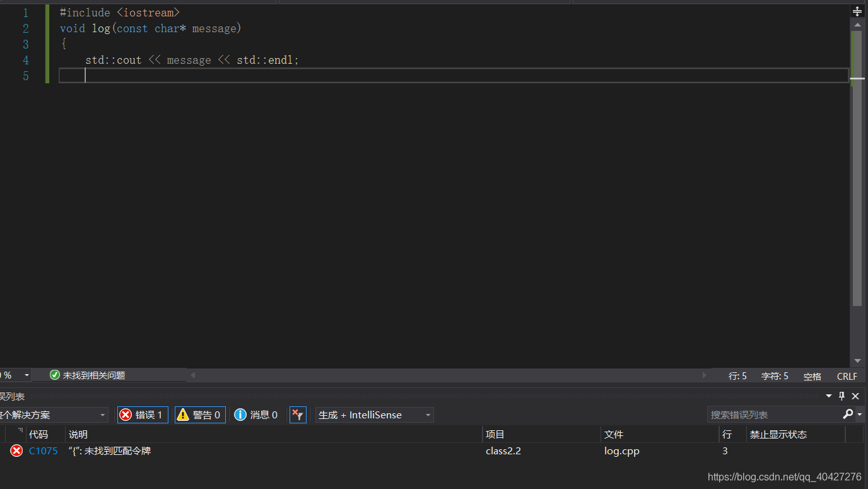The image size is (868, 489).
Task: Toggle the 错误 1 errors filter
Action: 143,415
